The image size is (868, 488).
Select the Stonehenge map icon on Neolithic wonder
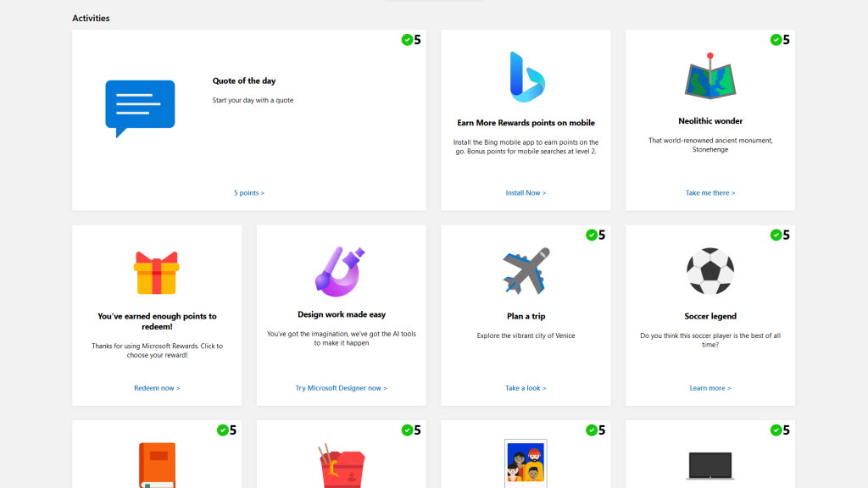709,78
